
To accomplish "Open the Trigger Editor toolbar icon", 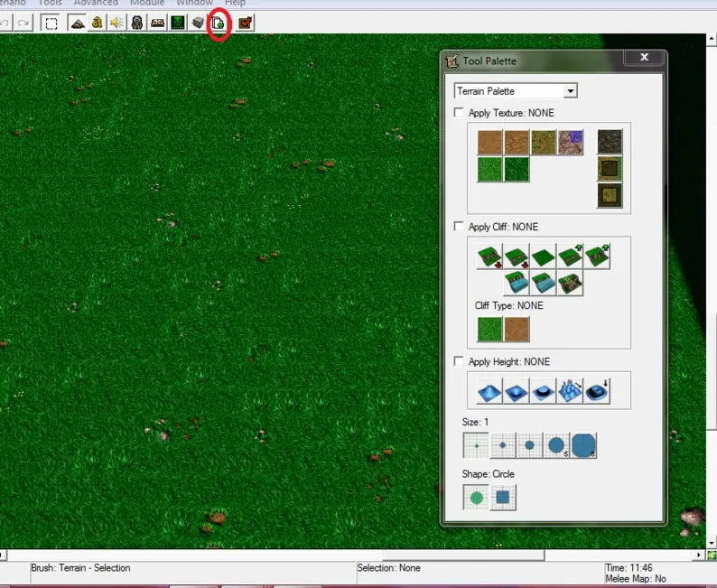I will pyautogui.click(x=97, y=23).
